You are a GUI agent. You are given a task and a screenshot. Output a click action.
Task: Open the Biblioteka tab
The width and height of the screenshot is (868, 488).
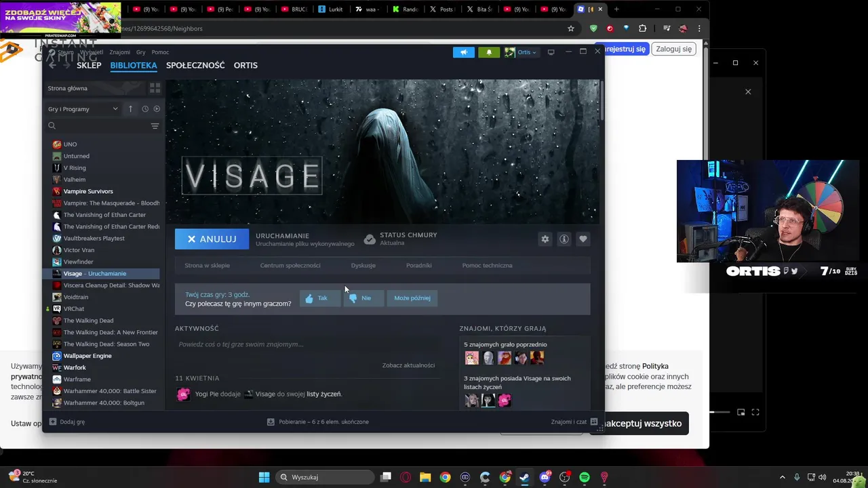[x=134, y=65]
